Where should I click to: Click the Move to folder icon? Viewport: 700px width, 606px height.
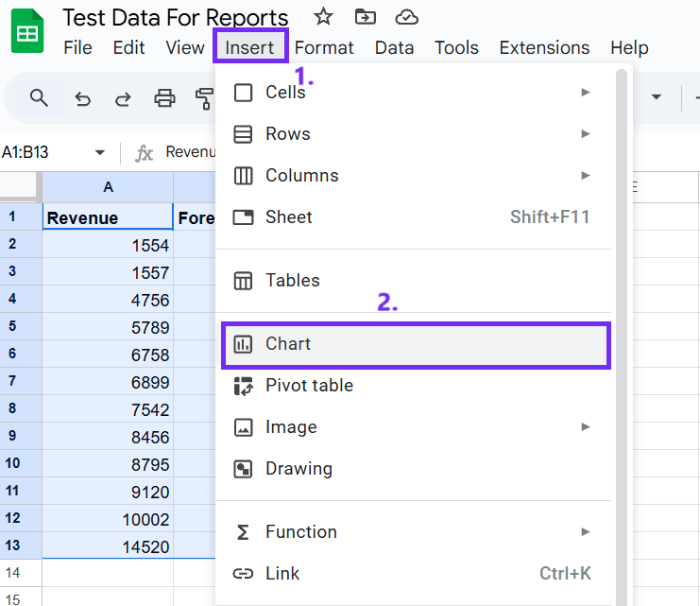click(366, 17)
